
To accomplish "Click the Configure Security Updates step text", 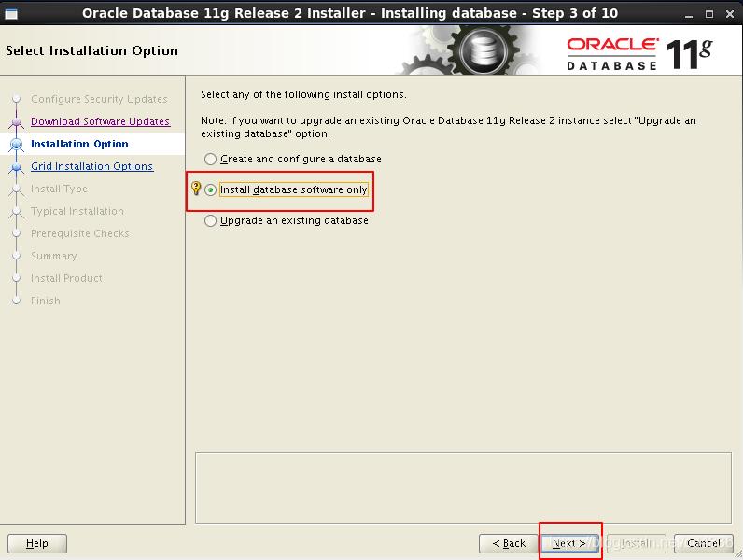I will tap(99, 99).
